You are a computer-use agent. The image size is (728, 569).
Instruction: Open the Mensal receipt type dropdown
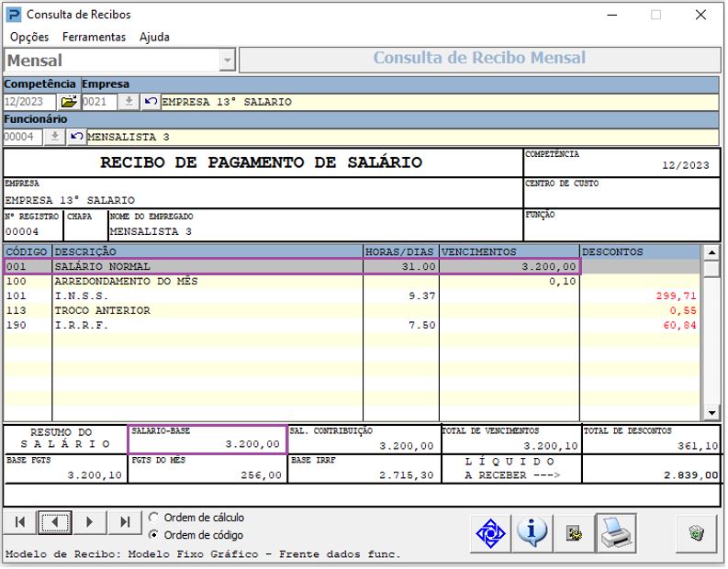(x=227, y=61)
